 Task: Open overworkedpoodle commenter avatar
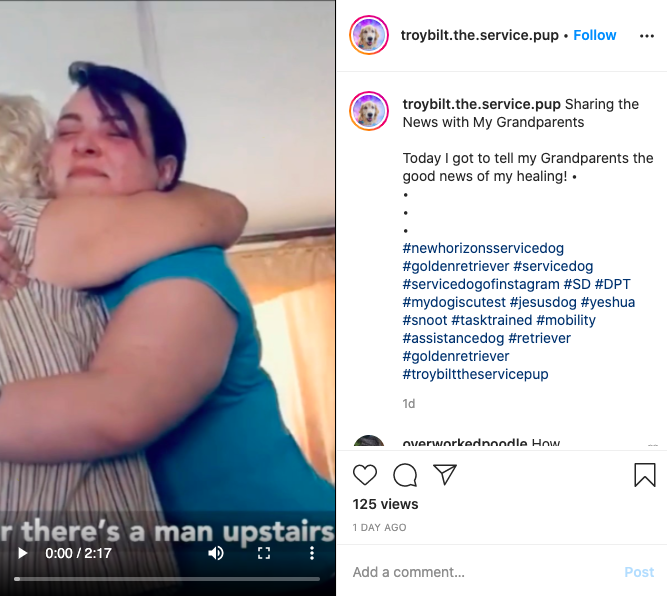point(369,442)
